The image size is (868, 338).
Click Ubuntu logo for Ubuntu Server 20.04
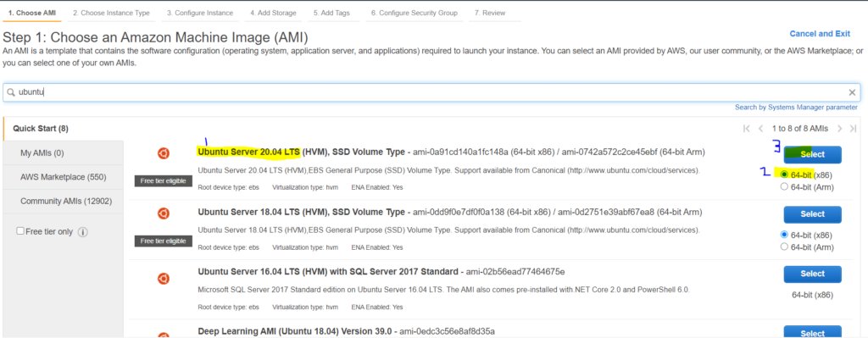pos(164,153)
